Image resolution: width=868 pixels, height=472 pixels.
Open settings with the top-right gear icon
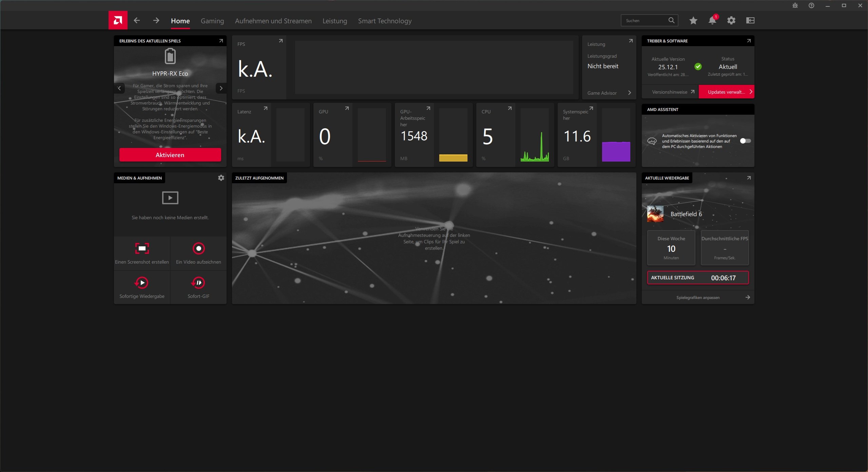click(x=731, y=21)
